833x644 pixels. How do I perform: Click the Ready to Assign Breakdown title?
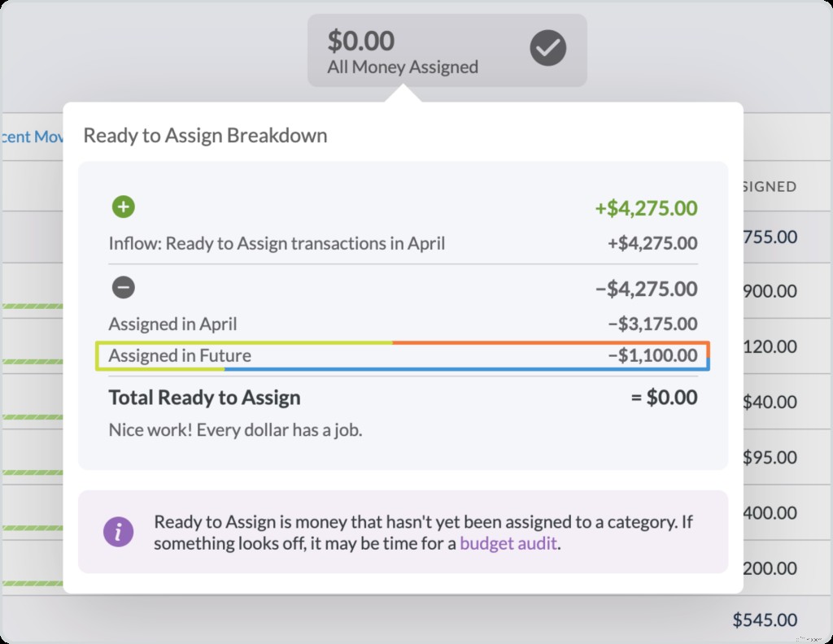tap(204, 136)
